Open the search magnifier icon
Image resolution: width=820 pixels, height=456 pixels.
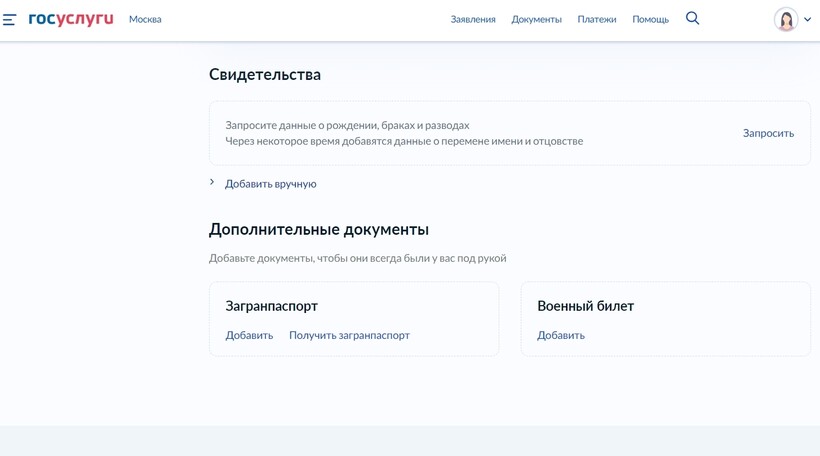pos(692,18)
